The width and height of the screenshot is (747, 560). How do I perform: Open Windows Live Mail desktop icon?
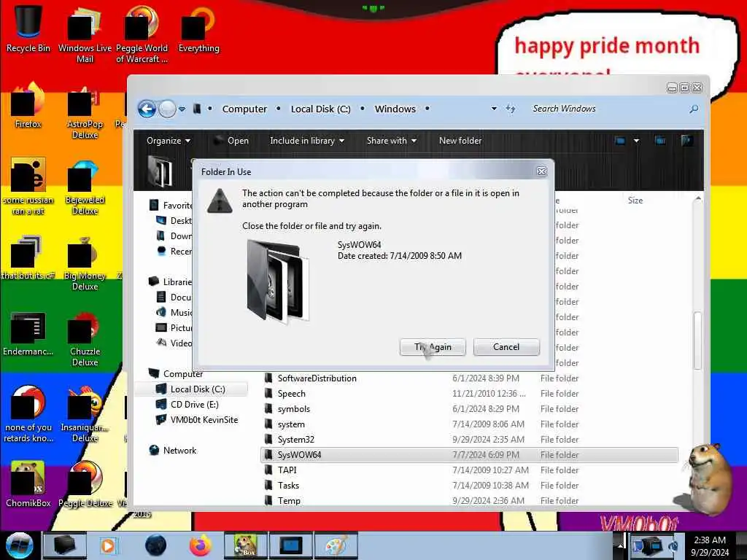tap(85, 34)
